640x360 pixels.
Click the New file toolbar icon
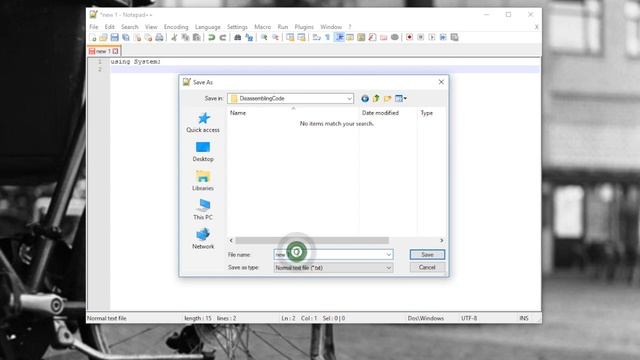(x=93, y=38)
